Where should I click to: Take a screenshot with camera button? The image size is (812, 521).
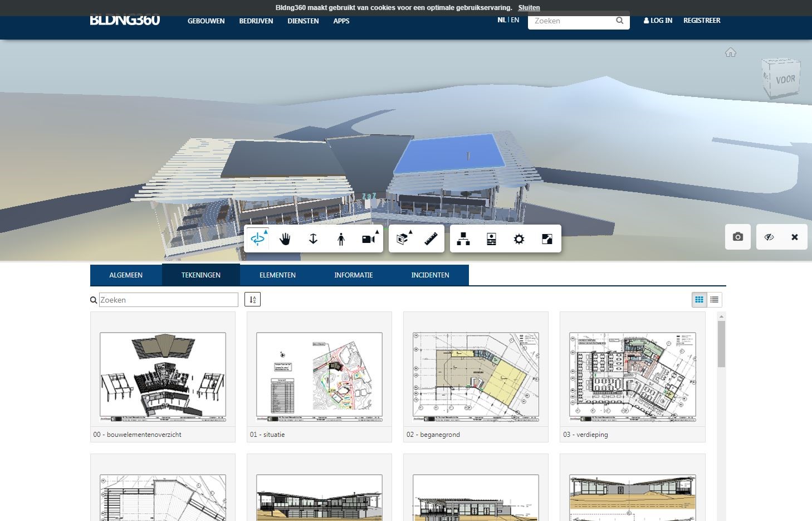(738, 237)
